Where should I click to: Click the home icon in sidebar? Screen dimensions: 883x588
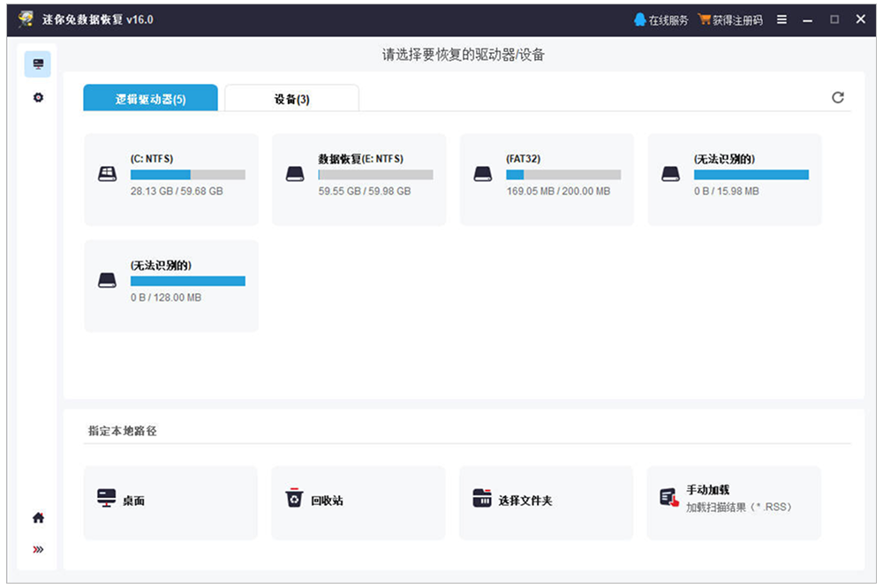coord(38,517)
